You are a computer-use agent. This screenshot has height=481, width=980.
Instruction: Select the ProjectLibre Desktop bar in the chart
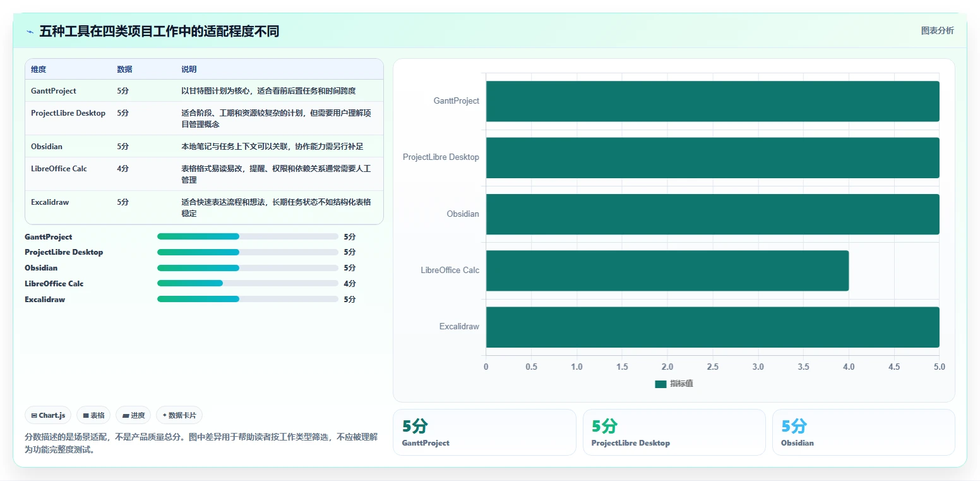[x=712, y=157]
